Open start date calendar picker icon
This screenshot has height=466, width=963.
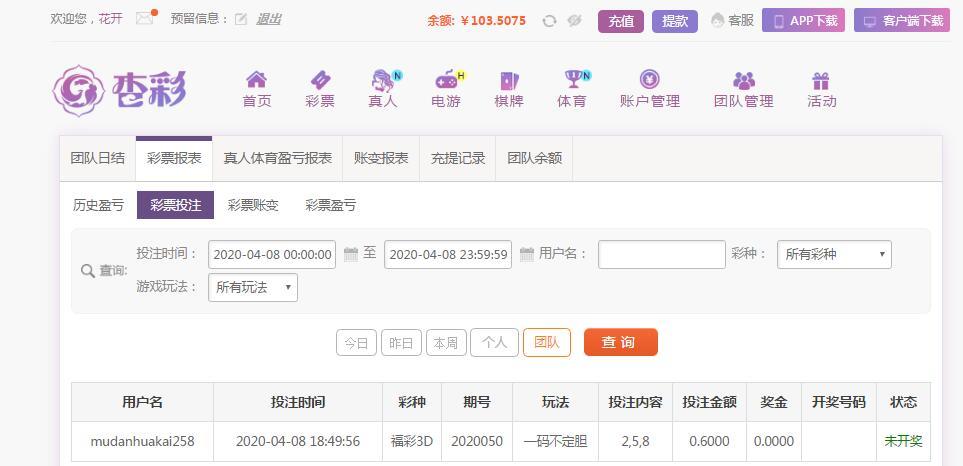[x=350, y=254]
